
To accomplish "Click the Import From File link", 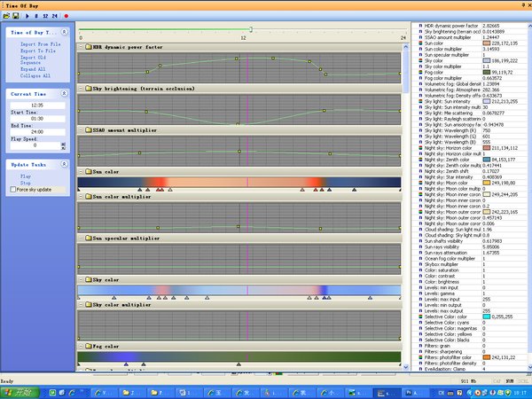I will (41, 44).
